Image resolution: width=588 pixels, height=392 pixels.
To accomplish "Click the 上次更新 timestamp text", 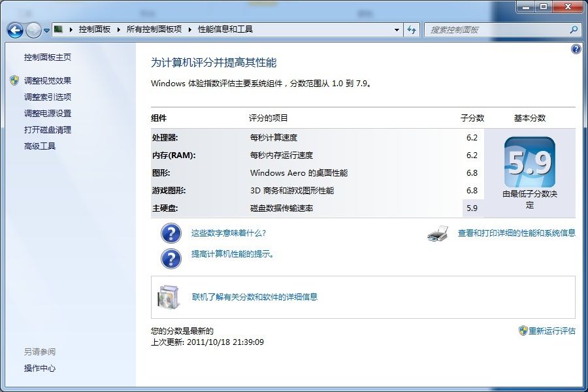I will (207, 342).
